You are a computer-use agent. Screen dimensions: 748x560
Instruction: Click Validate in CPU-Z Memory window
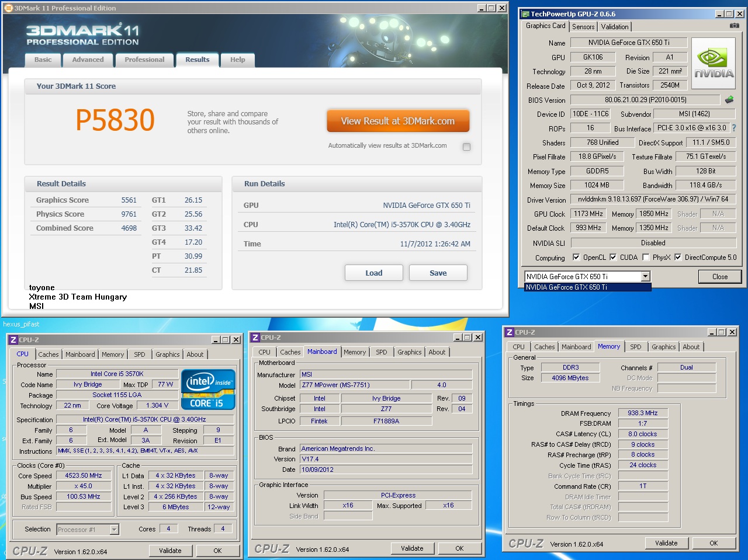pos(666,543)
